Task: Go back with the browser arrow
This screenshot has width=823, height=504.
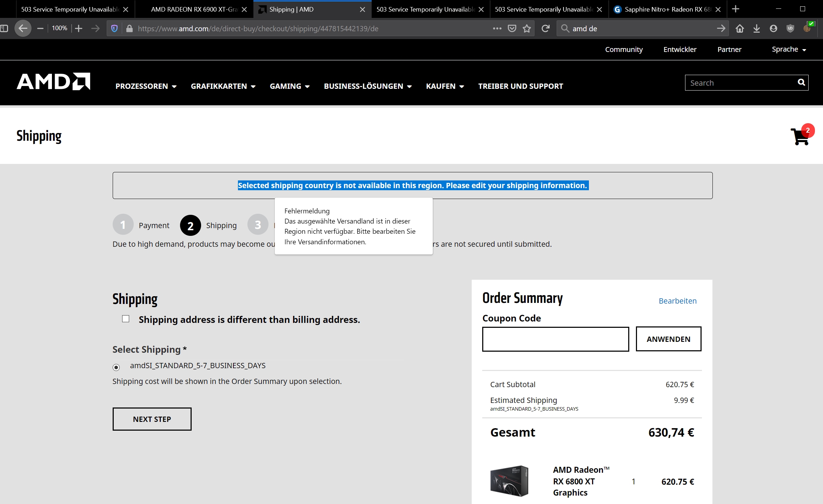Action: 23,28
